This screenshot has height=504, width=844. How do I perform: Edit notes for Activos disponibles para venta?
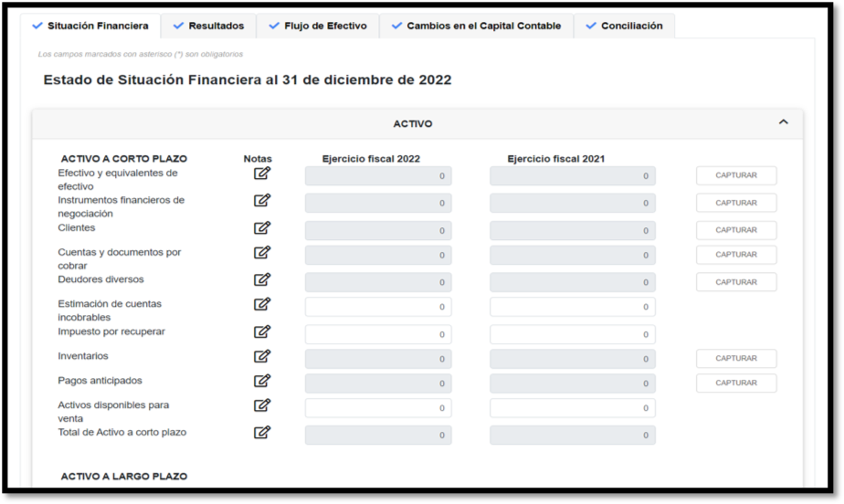262,406
